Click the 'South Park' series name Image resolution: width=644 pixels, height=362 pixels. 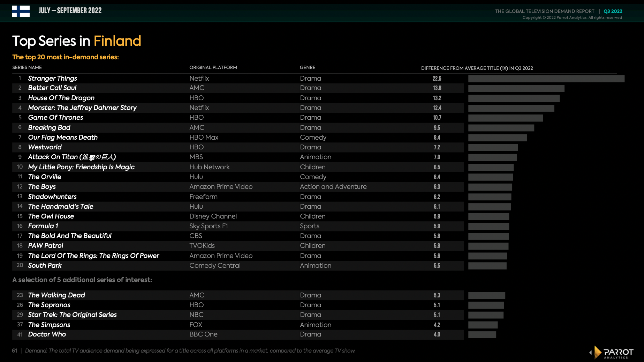point(45,266)
